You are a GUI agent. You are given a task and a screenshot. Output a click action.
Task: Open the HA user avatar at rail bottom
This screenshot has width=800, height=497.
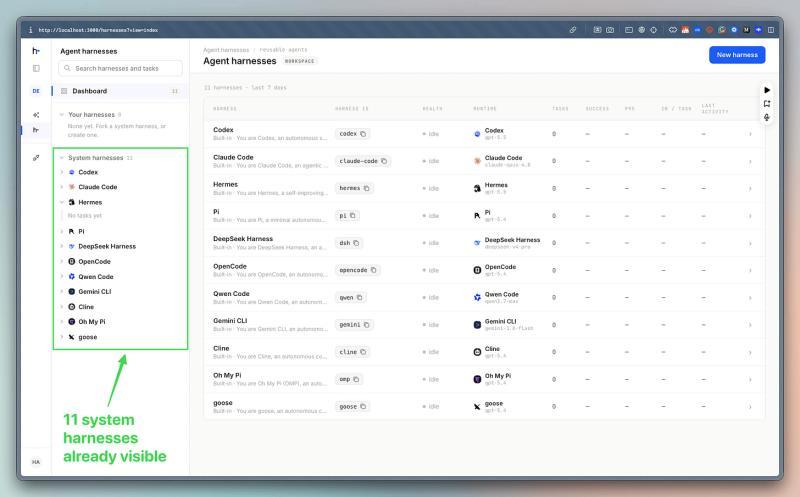point(36,462)
